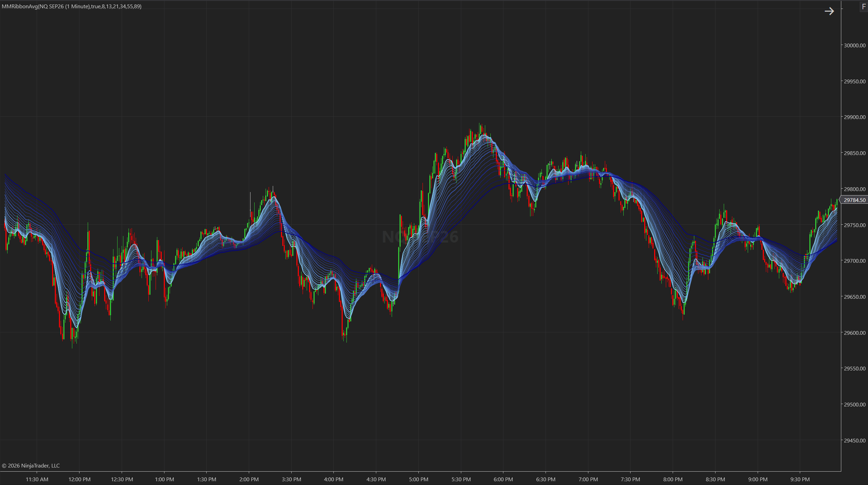Click the 29600.00 price axis label
Screen dimensions: 868x485
point(855,333)
